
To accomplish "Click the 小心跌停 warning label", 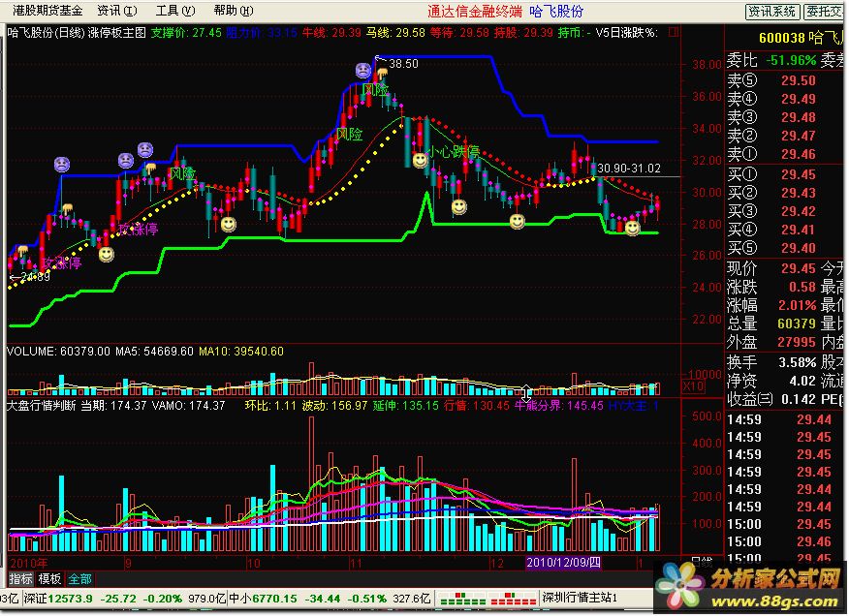I will [x=454, y=151].
